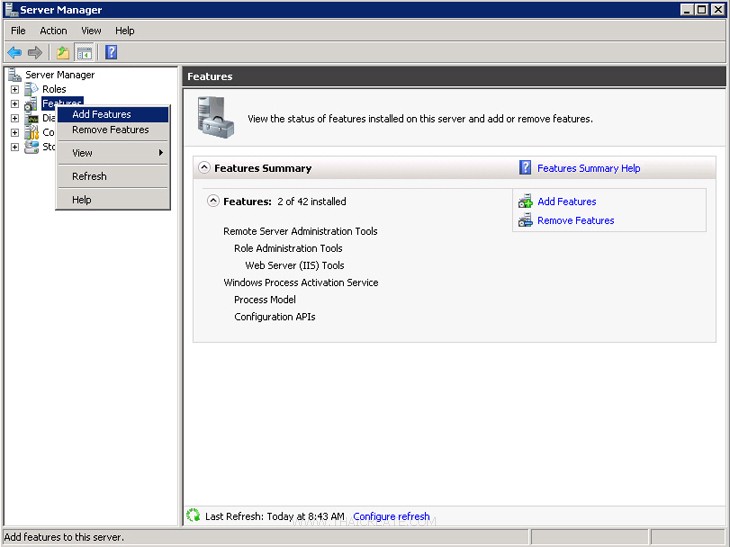730x547 pixels.
Task: Select Configuration APIs text
Action: [x=275, y=317]
